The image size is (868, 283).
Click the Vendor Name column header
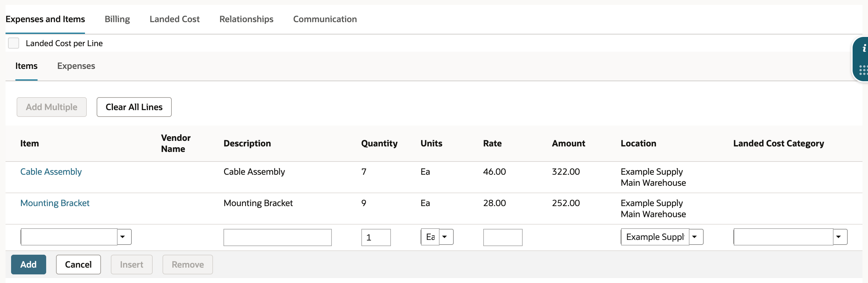[x=175, y=144]
